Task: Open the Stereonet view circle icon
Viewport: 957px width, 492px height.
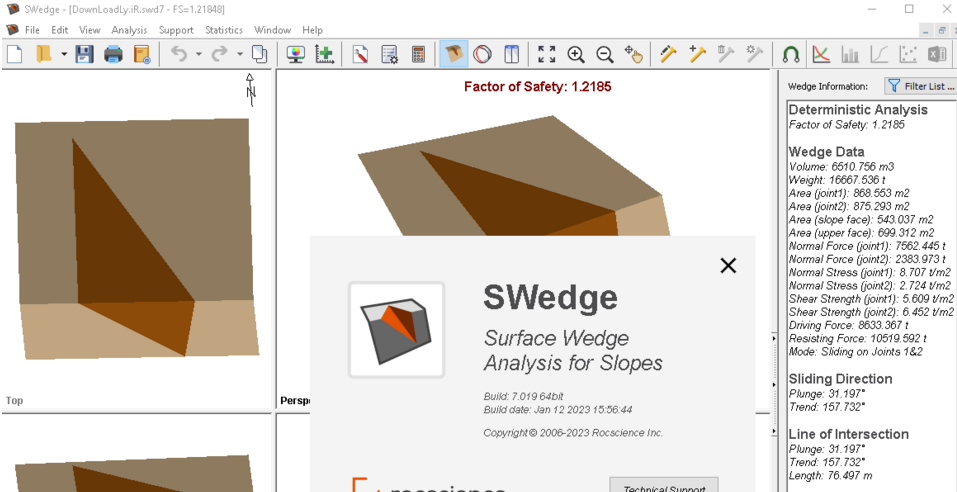Action: pyautogui.click(x=482, y=54)
